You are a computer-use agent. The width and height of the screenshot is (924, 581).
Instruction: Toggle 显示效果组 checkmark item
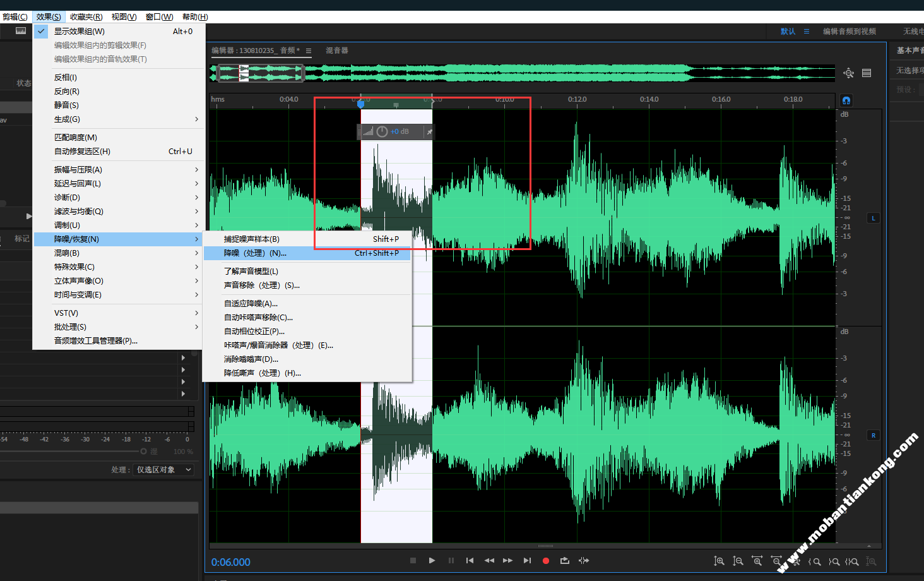(x=119, y=31)
